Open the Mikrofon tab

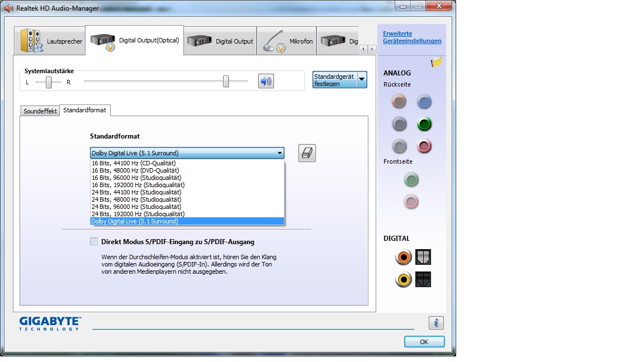(x=287, y=41)
